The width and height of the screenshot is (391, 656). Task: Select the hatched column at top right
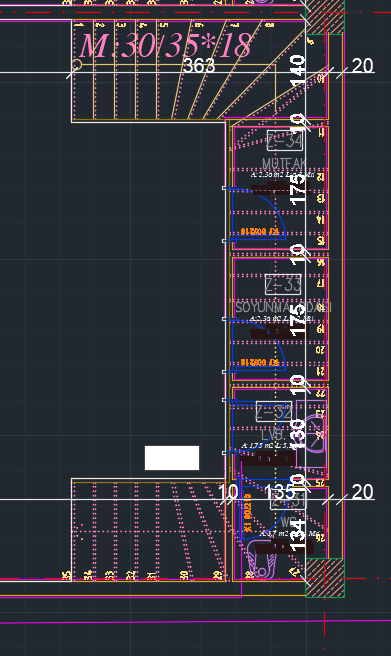[x=325, y=17]
